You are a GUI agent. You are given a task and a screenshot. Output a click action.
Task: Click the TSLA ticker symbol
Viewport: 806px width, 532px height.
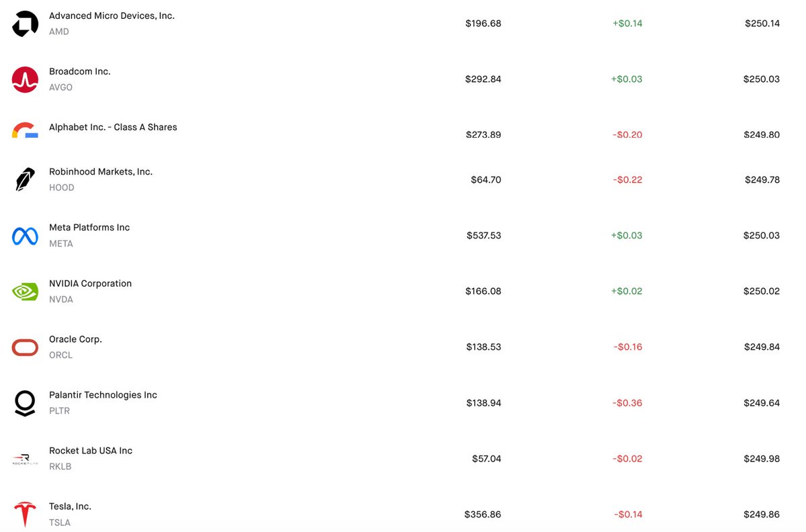pos(60,523)
